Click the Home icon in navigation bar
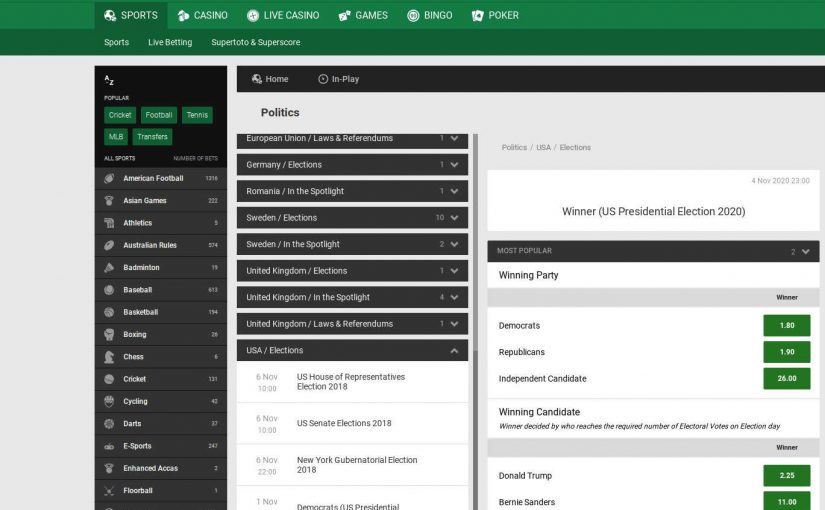The width and height of the screenshot is (825, 510). pos(258,79)
